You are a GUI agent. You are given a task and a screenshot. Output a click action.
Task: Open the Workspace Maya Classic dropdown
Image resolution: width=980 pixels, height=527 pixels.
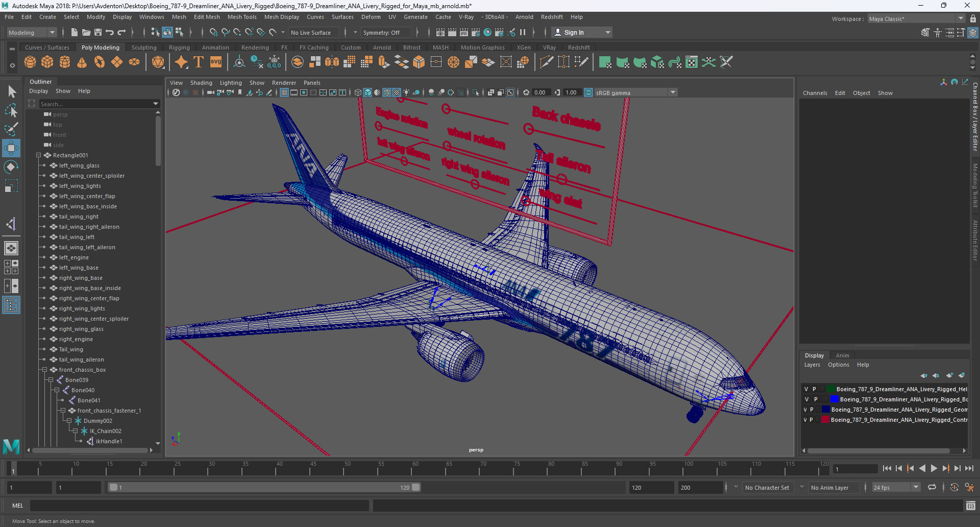916,19
